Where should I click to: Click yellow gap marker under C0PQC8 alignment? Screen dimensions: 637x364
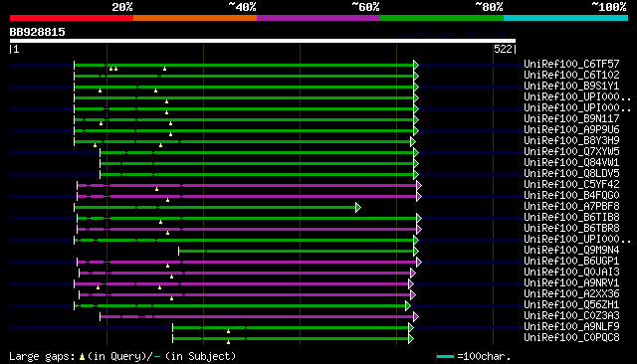click(228, 342)
